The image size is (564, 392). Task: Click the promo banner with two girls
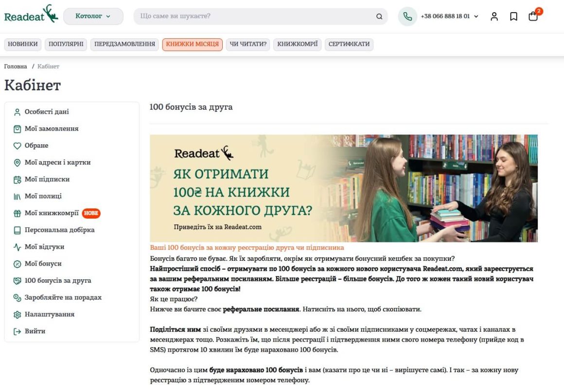344,188
